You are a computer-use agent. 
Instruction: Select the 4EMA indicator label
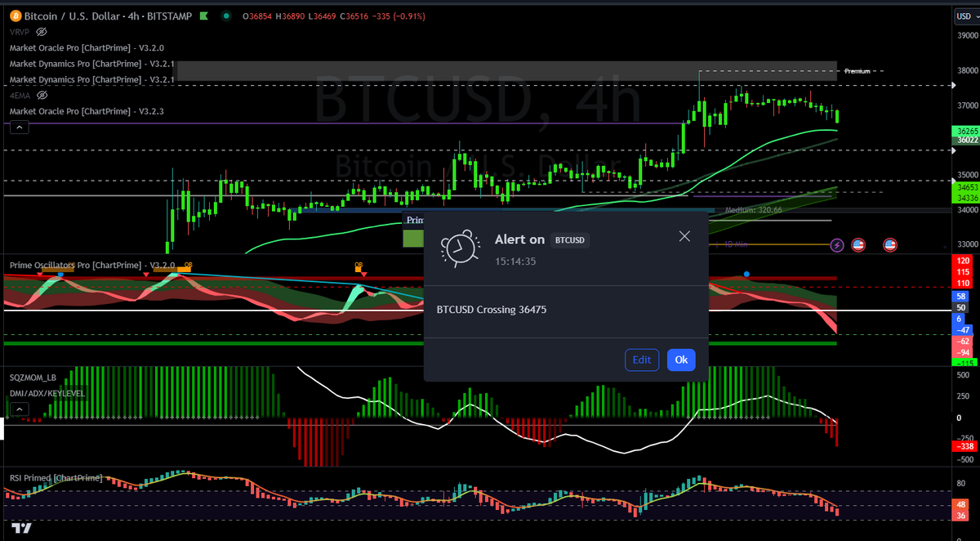click(x=20, y=96)
